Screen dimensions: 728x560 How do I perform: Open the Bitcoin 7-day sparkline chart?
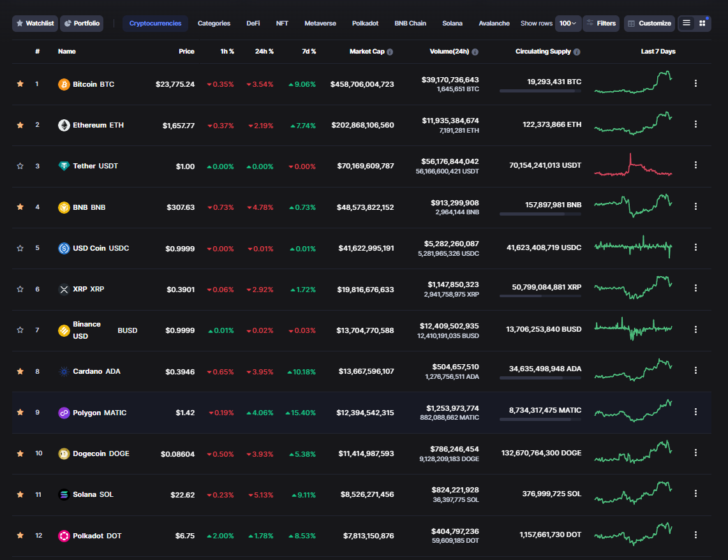[x=634, y=82]
